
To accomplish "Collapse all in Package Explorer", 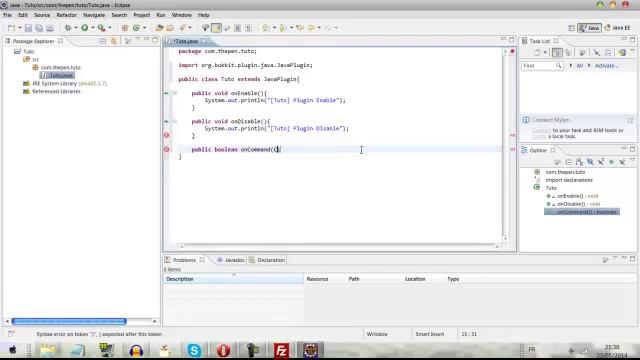I will pyautogui.click(x=103, y=41).
